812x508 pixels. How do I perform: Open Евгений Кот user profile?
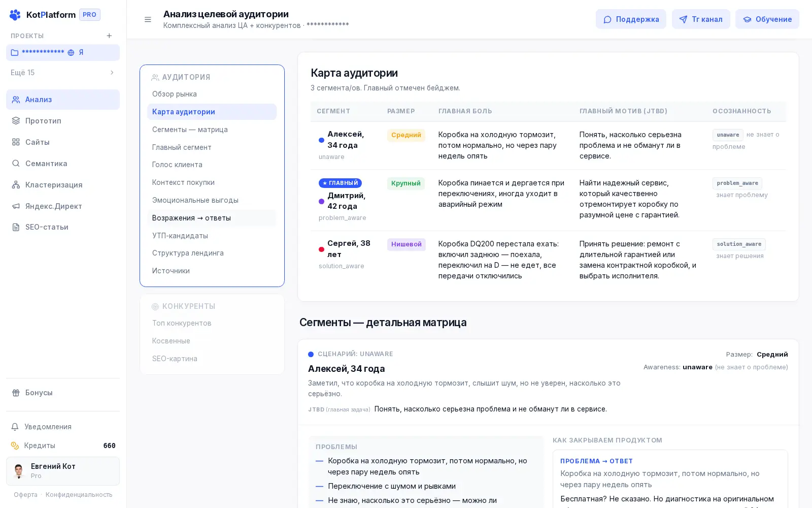pos(63,471)
